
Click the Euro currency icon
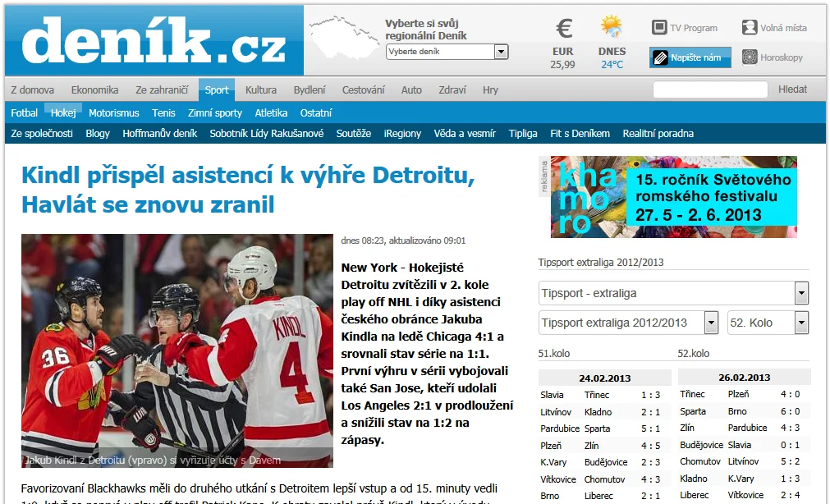(564, 29)
